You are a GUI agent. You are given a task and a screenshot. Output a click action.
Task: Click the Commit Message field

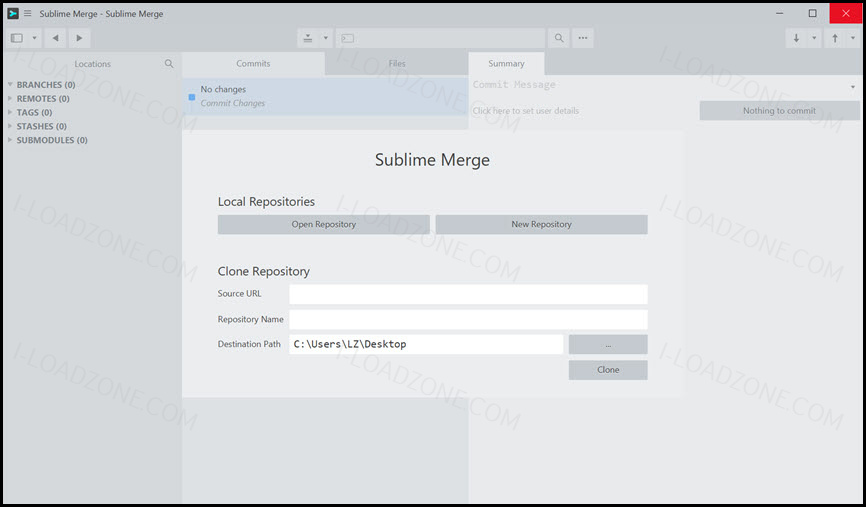tap(659, 85)
